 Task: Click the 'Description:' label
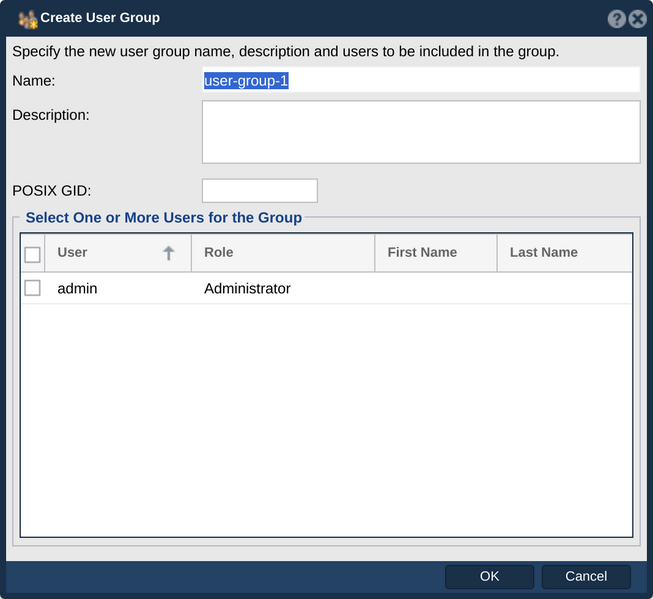[51, 115]
